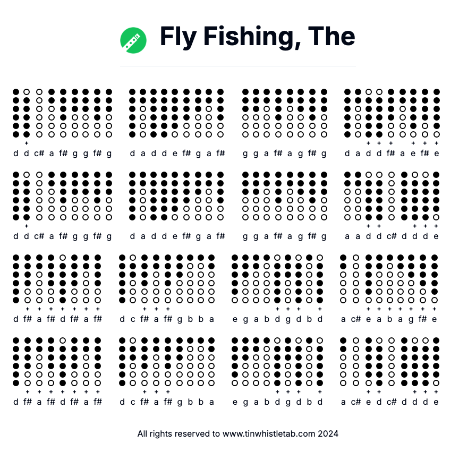Click the c# note label in the first line
The width and height of the screenshot is (476, 451).
point(39,154)
